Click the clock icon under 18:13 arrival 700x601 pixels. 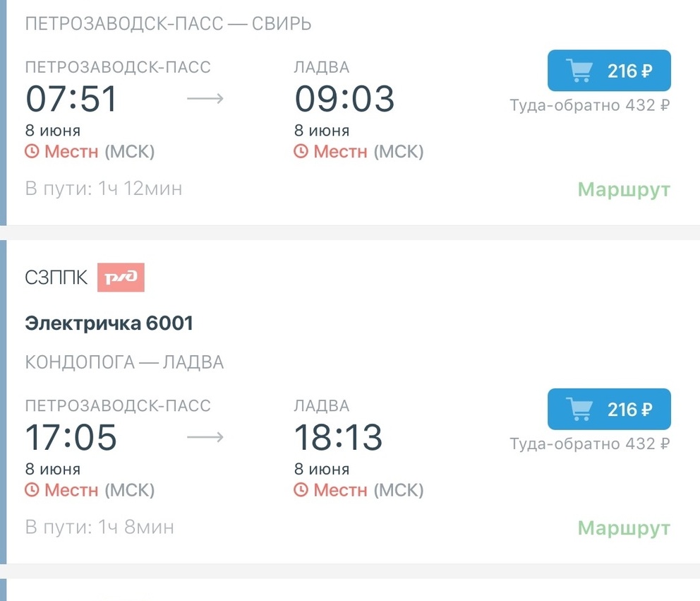click(301, 490)
